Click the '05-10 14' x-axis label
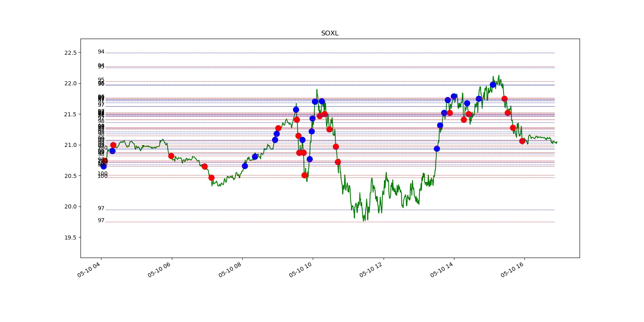Screen dimensions: 644x322 pyautogui.click(x=442, y=269)
